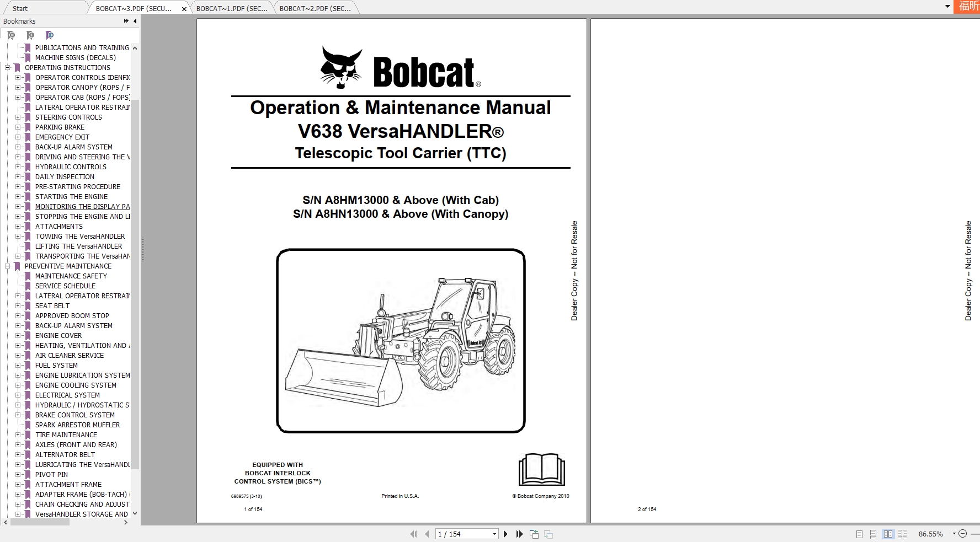Select the facing pages view icon
The height and width of the screenshot is (542, 980).
[888, 534]
